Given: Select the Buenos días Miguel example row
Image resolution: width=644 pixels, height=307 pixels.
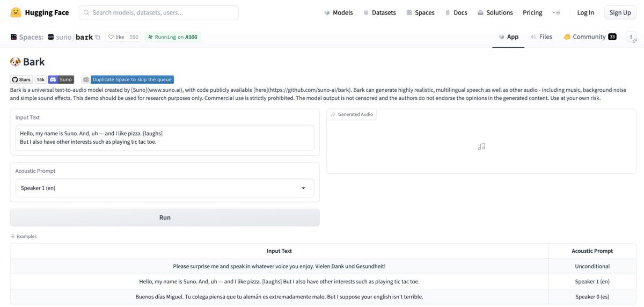Looking at the screenshot, I should (279, 297).
